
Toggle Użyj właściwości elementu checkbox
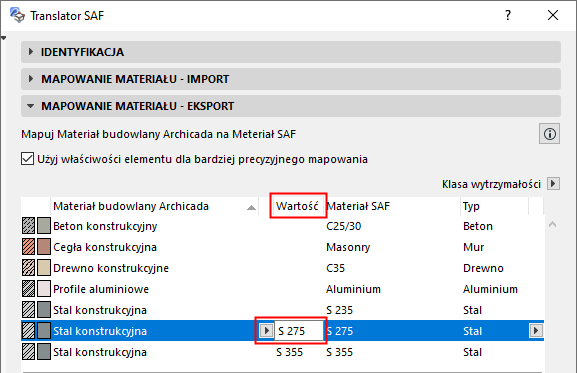(x=28, y=159)
